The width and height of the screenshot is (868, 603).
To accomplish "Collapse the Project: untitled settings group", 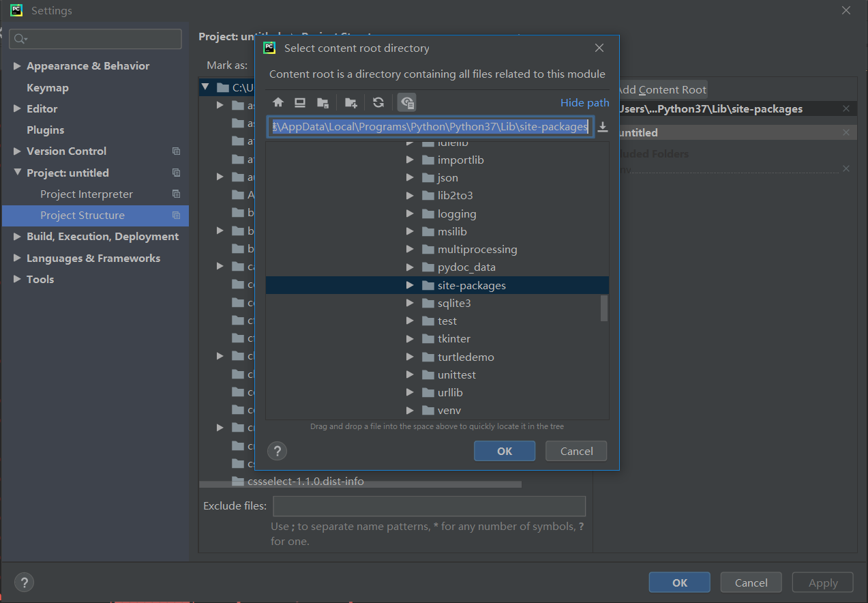I will pyautogui.click(x=17, y=173).
